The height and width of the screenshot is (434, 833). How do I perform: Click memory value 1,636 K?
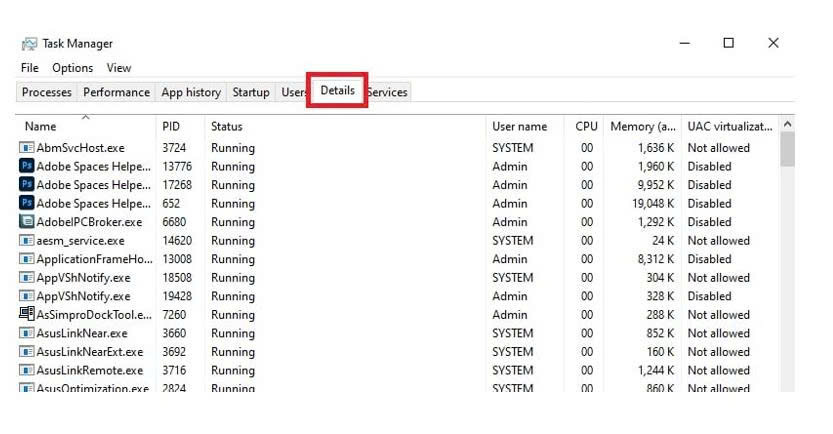tap(656, 148)
